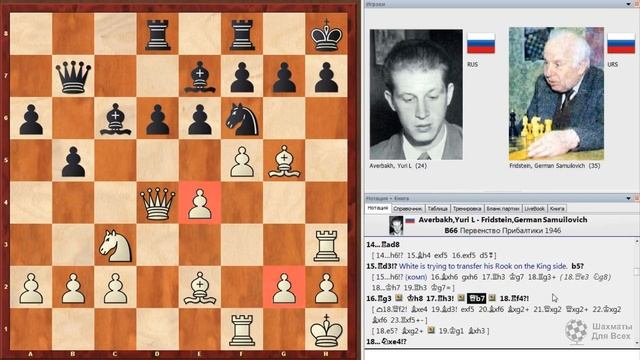
Task: Click the name label Averbakh, Yuri L (24)
Action: (398, 166)
